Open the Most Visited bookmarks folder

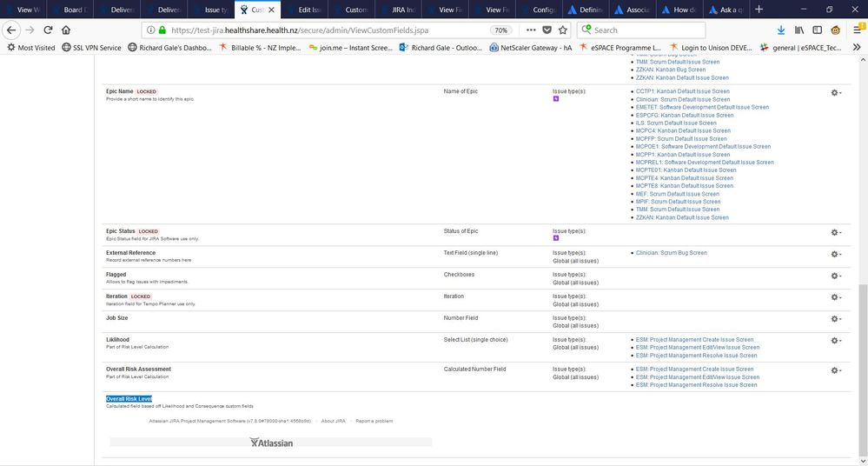click(x=31, y=48)
